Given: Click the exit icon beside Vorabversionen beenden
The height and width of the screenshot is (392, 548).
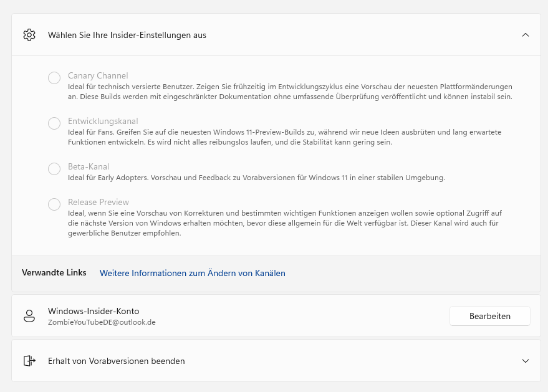Looking at the screenshot, I should click(x=29, y=361).
